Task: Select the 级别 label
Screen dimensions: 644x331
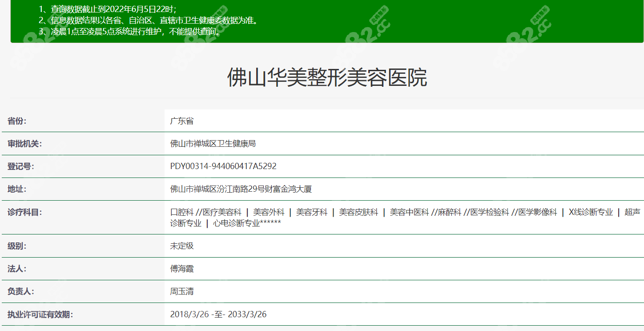Action: tap(17, 246)
